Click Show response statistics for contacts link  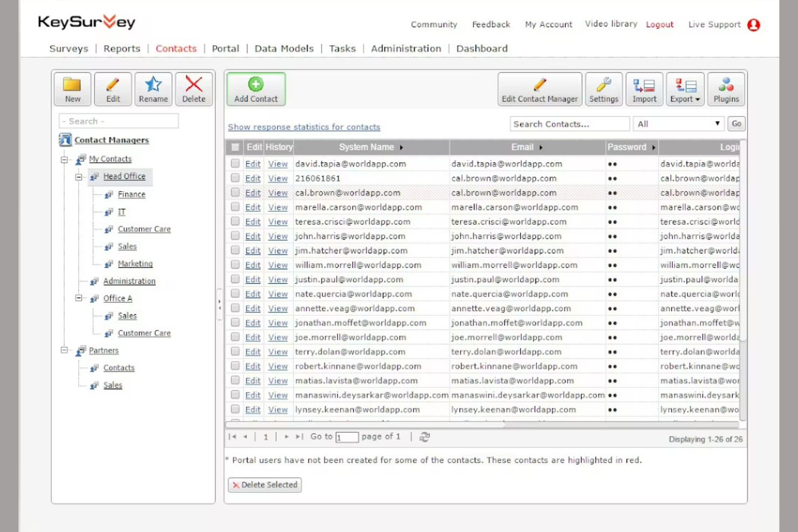click(x=304, y=127)
